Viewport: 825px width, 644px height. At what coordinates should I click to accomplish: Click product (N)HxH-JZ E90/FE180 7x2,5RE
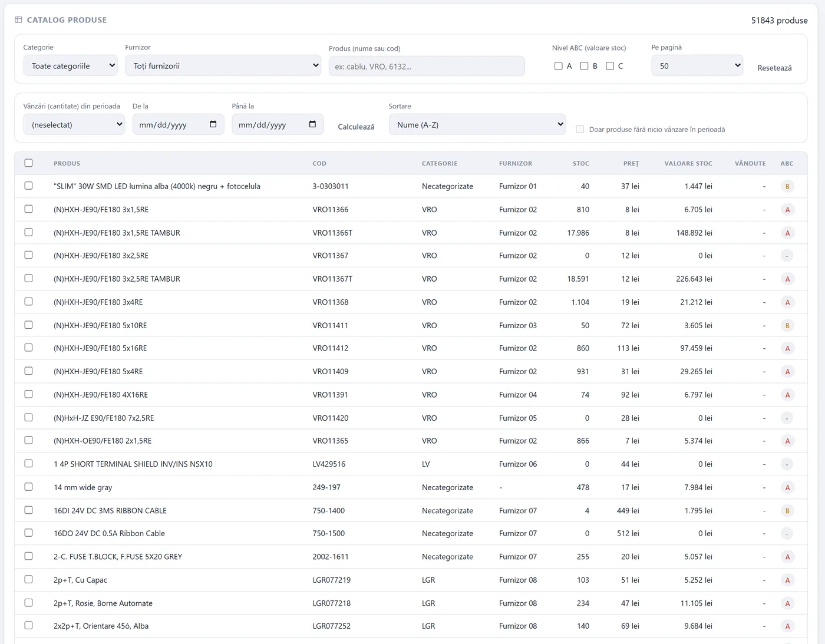[x=104, y=418]
